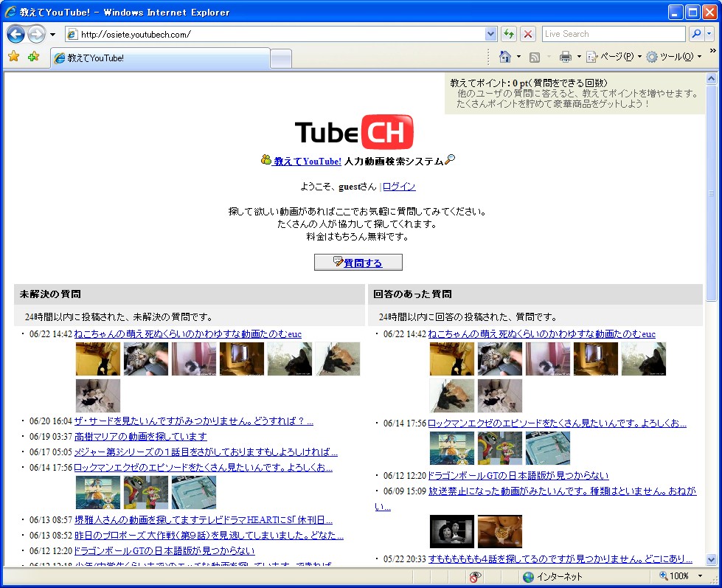Expand the address bar URL history dropdown
This screenshot has width=722, height=588.
pyautogui.click(x=491, y=34)
